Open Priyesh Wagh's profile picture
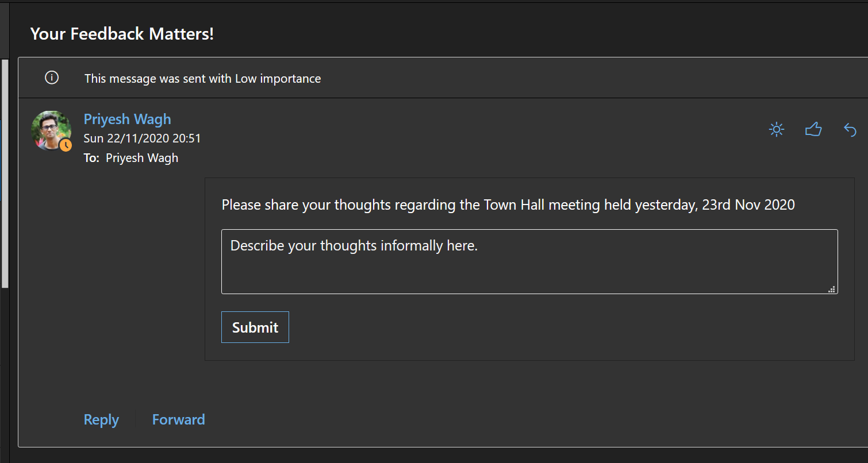This screenshot has width=868, height=463. (51, 130)
